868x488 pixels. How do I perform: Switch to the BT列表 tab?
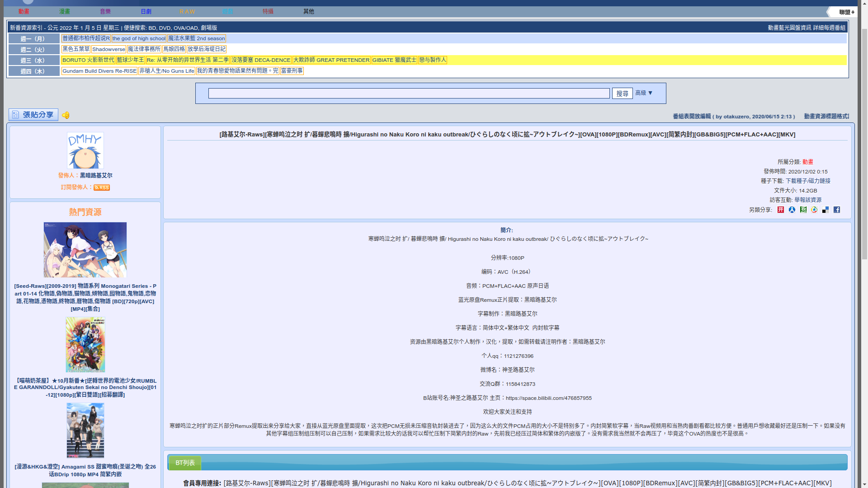tap(185, 463)
